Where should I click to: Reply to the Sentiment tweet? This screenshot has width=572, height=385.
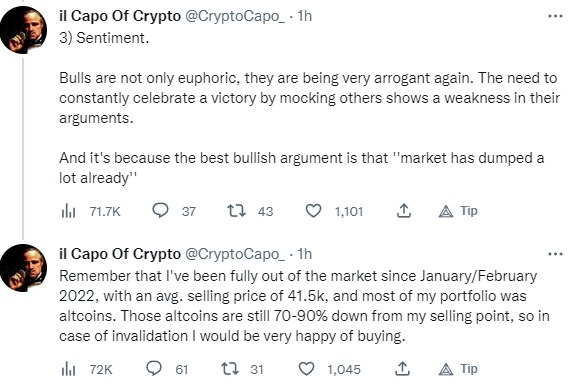point(160,211)
